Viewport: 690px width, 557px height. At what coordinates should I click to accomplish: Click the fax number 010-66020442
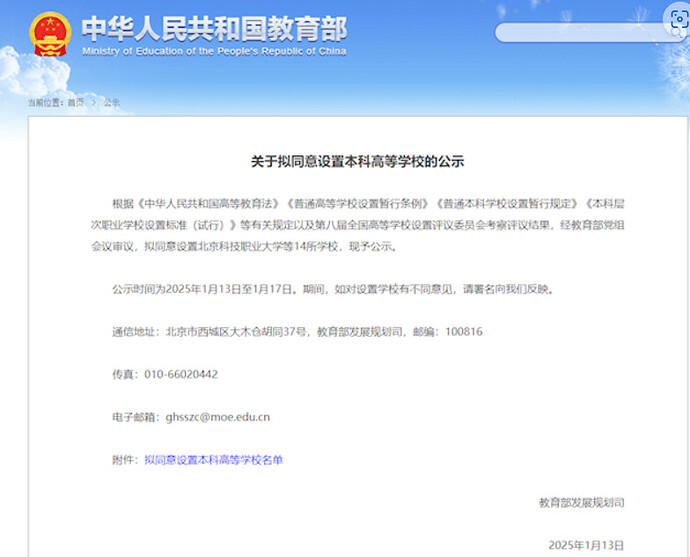(x=181, y=374)
